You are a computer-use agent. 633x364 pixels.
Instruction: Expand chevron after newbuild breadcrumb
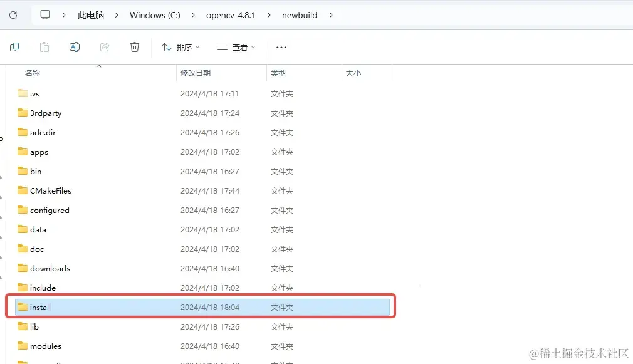(x=331, y=15)
